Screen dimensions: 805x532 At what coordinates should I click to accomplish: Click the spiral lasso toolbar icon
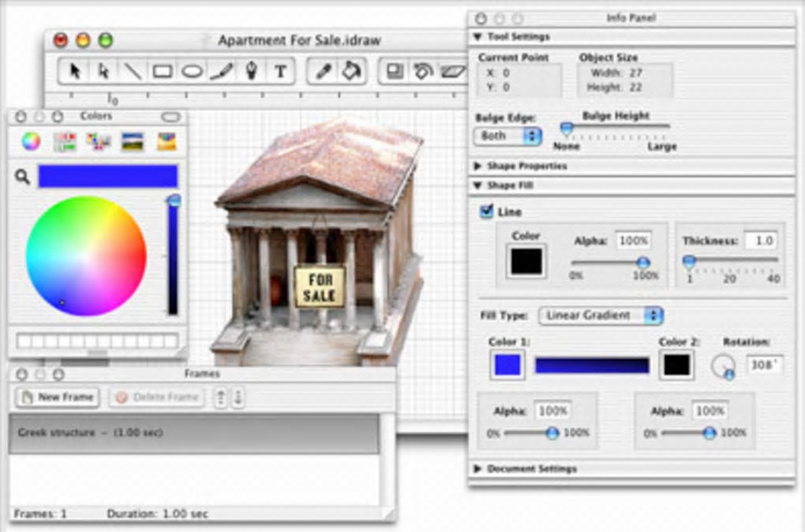423,71
